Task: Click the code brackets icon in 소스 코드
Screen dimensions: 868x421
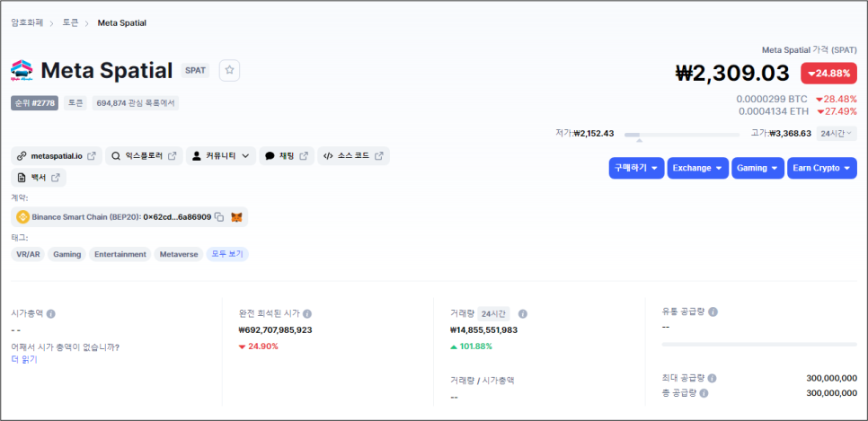Action: (328, 156)
